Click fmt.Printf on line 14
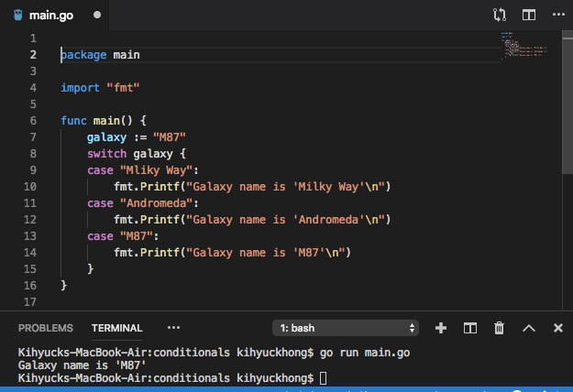573x392 pixels. pyautogui.click(x=146, y=253)
